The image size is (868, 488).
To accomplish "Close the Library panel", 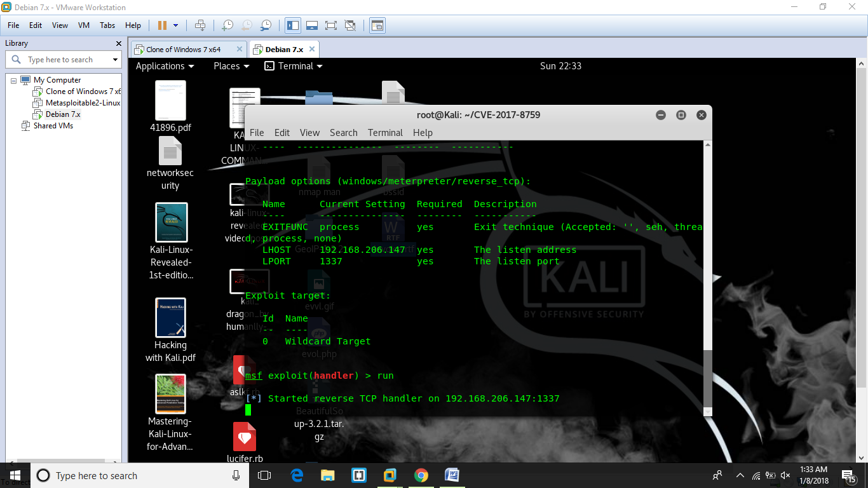I will pos(118,43).
